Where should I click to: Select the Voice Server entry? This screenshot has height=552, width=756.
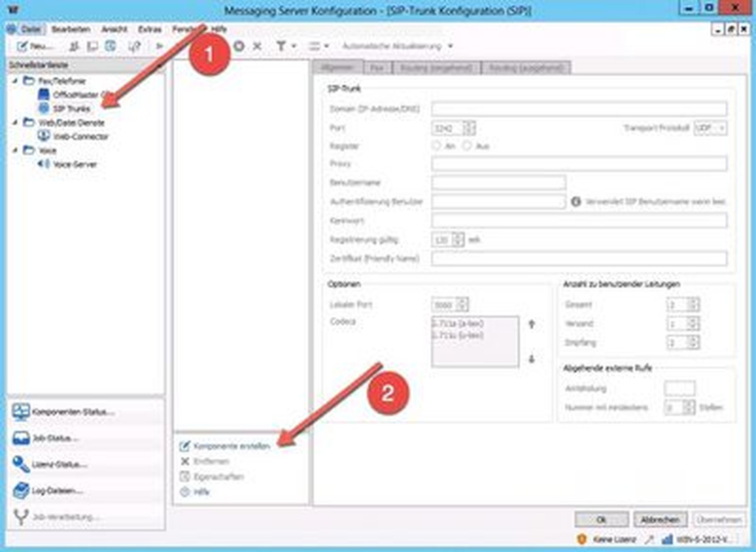(74, 164)
